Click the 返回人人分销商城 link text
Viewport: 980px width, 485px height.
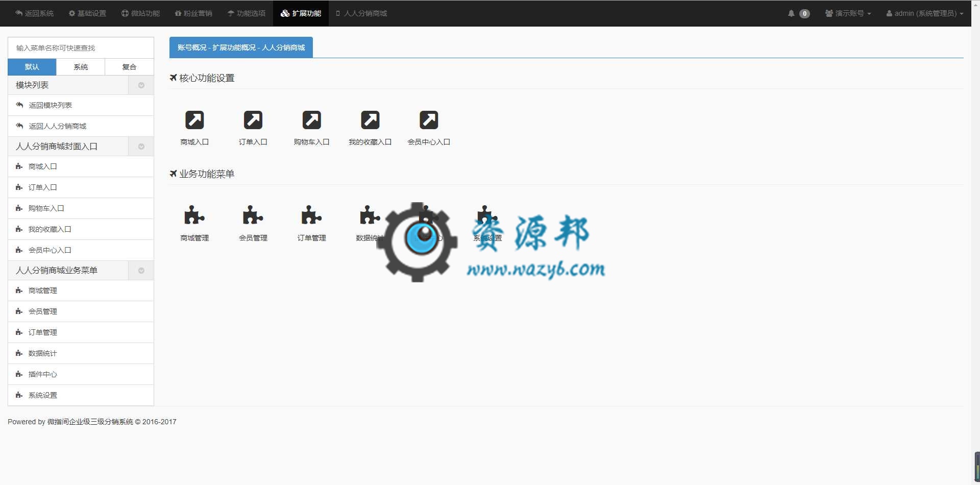point(57,126)
